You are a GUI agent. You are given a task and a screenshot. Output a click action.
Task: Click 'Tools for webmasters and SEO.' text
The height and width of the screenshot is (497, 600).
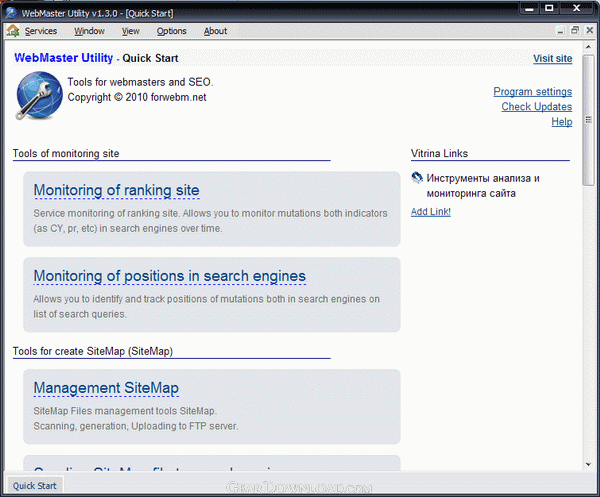pyautogui.click(x=140, y=82)
